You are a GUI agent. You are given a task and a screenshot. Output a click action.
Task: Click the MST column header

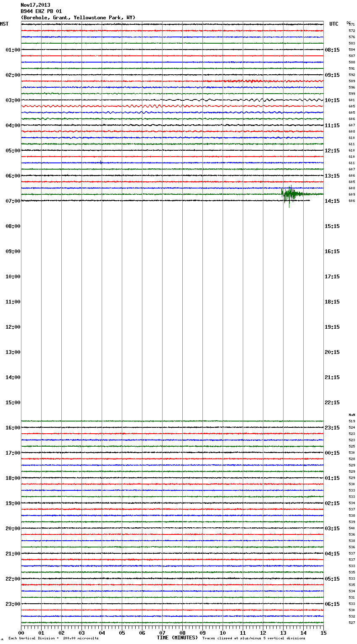4,24
